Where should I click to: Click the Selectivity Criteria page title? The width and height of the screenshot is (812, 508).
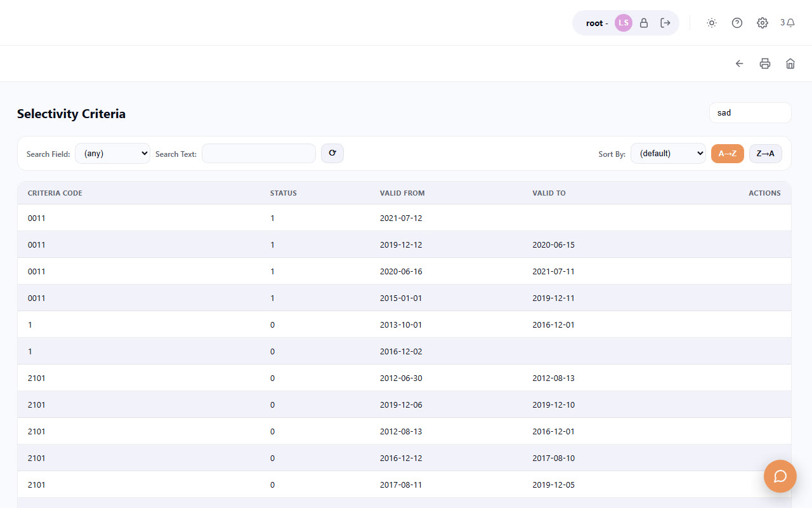coord(71,114)
